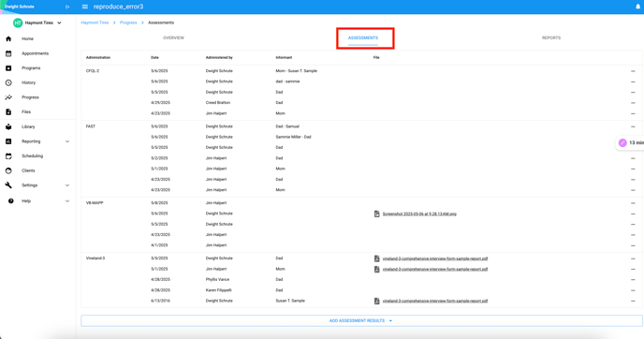Click the Screenshot png file icon
The height and width of the screenshot is (339, 644).
tap(376, 214)
